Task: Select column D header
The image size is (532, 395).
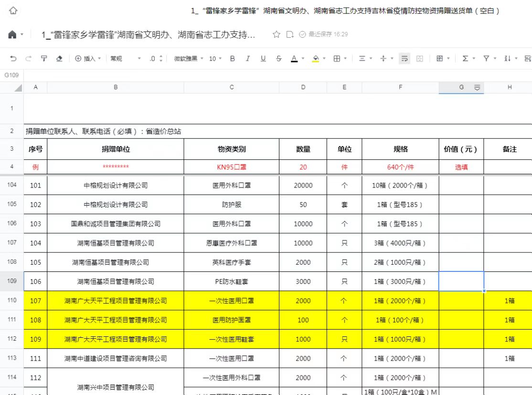Action: (303, 87)
